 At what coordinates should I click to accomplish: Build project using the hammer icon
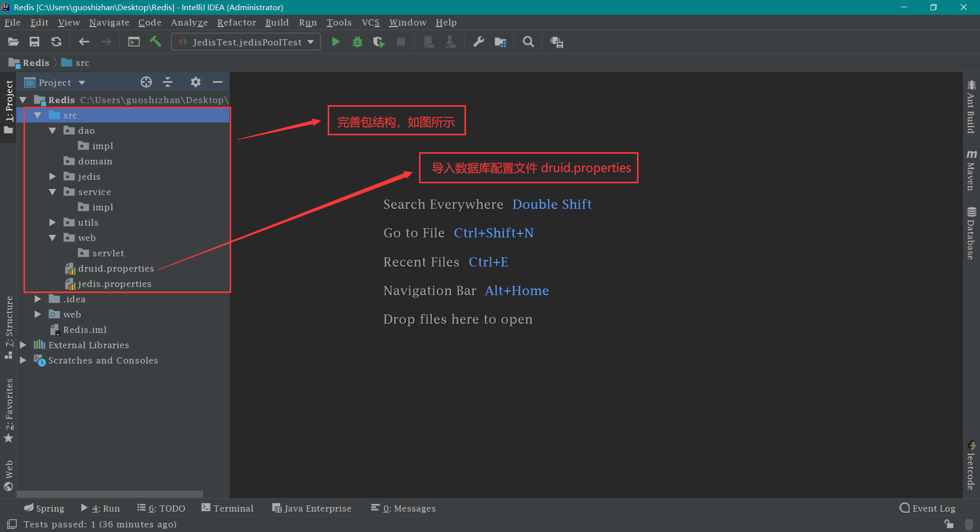pyautogui.click(x=156, y=42)
